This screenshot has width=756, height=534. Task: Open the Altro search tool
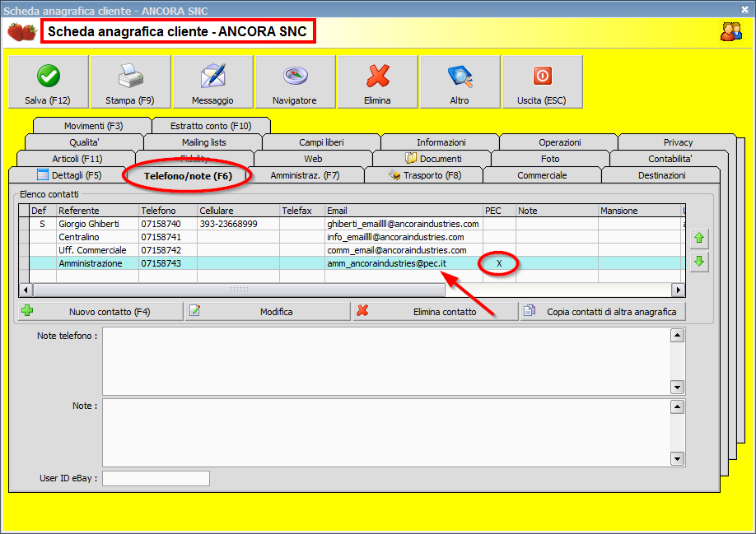click(459, 75)
